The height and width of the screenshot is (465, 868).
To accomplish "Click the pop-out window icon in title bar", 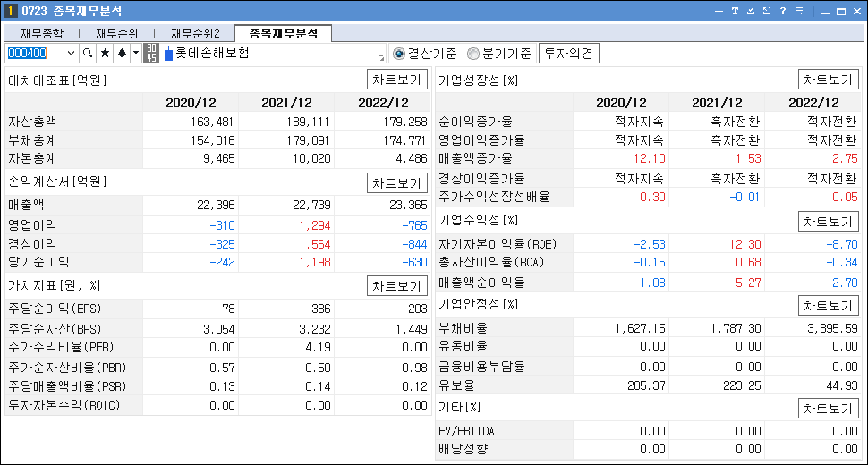I will pos(767,11).
